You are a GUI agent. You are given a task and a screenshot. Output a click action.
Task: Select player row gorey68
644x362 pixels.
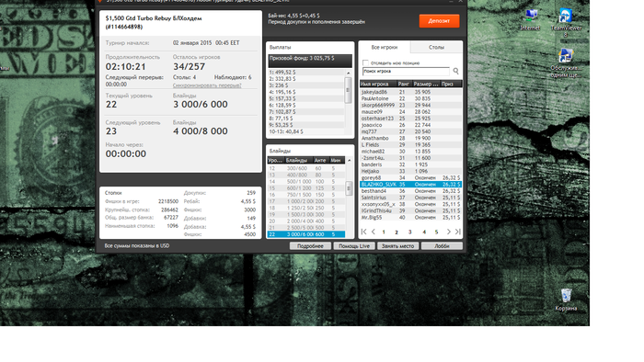click(x=410, y=178)
